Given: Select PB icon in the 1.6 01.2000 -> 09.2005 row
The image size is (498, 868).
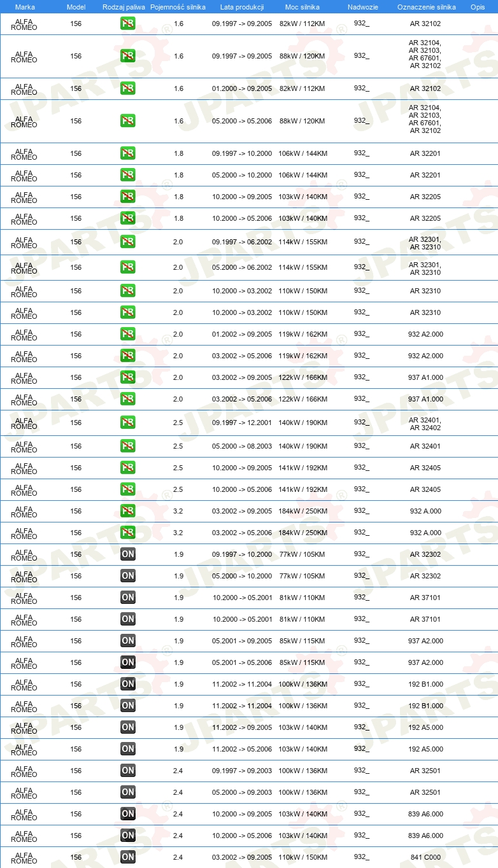Looking at the screenshot, I should click(x=128, y=88).
